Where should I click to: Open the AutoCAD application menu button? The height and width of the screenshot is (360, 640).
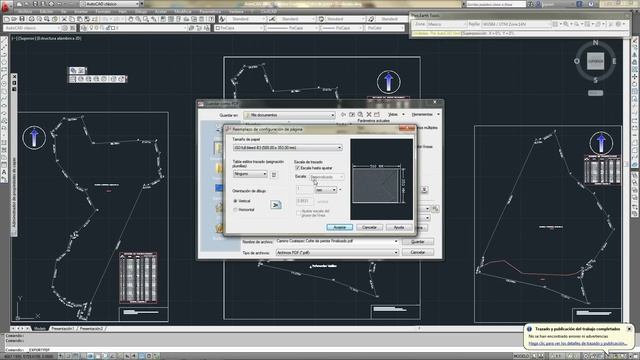tap(5, 6)
